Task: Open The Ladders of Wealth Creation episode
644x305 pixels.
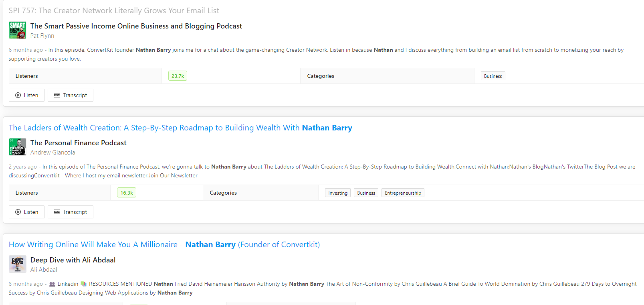Action: click(x=180, y=128)
